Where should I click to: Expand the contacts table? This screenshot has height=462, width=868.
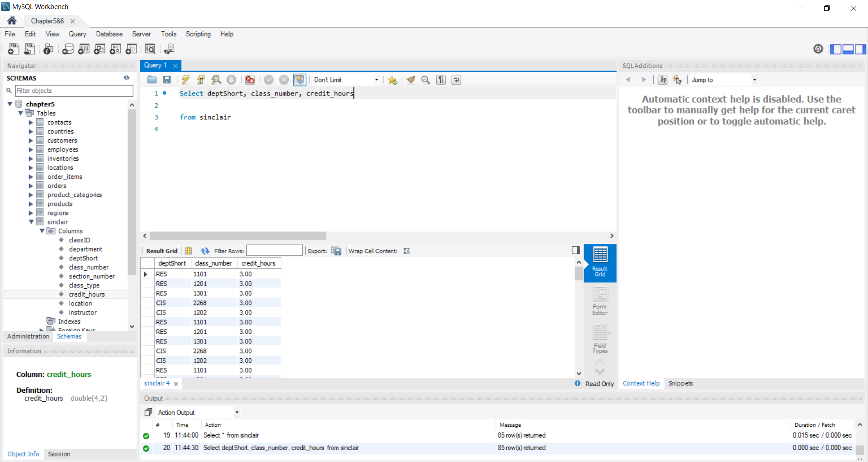click(31, 122)
